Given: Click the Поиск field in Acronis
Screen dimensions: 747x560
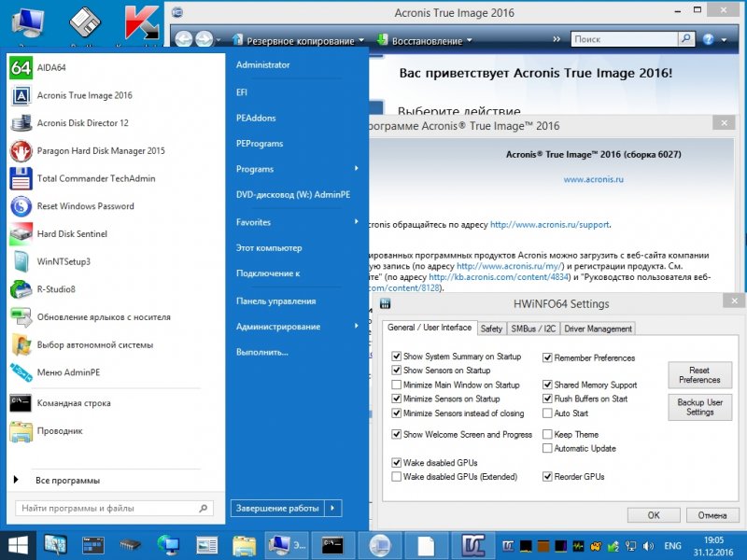Looking at the screenshot, I should [x=624, y=39].
